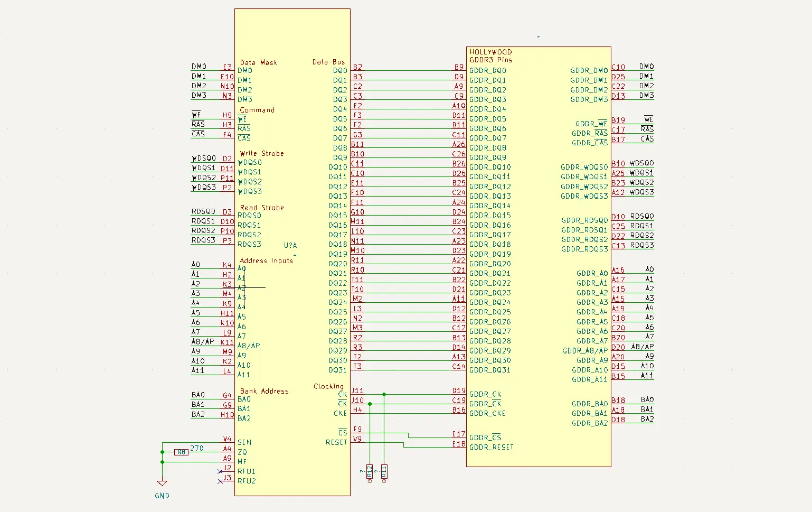Click pin number E17 on HOLLYWOOD
The height and width of the screenshot is (512, 812).
tap(459, 434)
